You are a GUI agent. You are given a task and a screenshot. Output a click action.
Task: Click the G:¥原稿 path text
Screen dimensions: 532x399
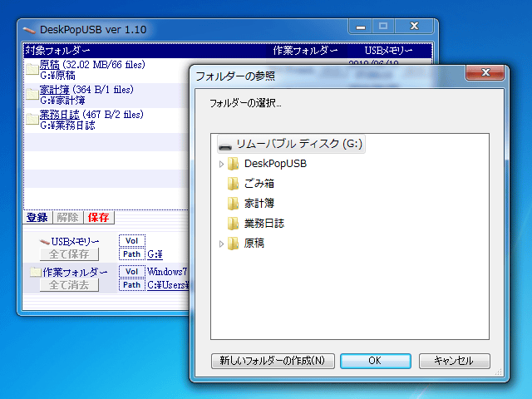pos(57,76)
